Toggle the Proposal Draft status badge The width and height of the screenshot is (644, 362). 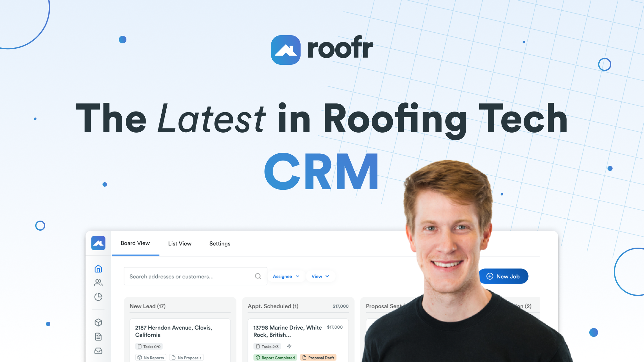click(318, 358)
